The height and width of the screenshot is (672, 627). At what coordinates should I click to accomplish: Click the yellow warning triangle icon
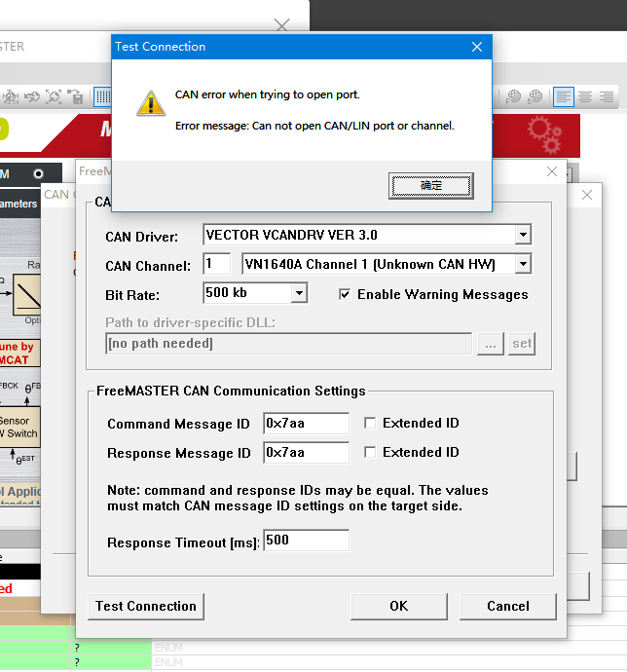(x=151, y=103)
